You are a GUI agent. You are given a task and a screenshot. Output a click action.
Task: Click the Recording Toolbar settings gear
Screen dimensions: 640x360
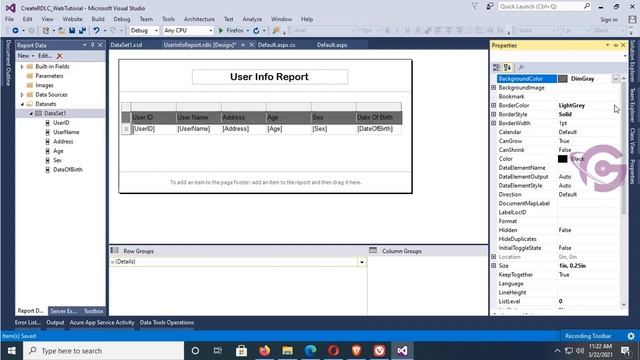point(631,336)
